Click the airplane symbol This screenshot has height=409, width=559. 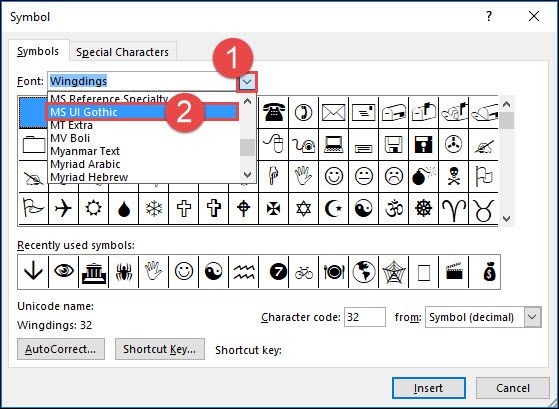point(63,208)
